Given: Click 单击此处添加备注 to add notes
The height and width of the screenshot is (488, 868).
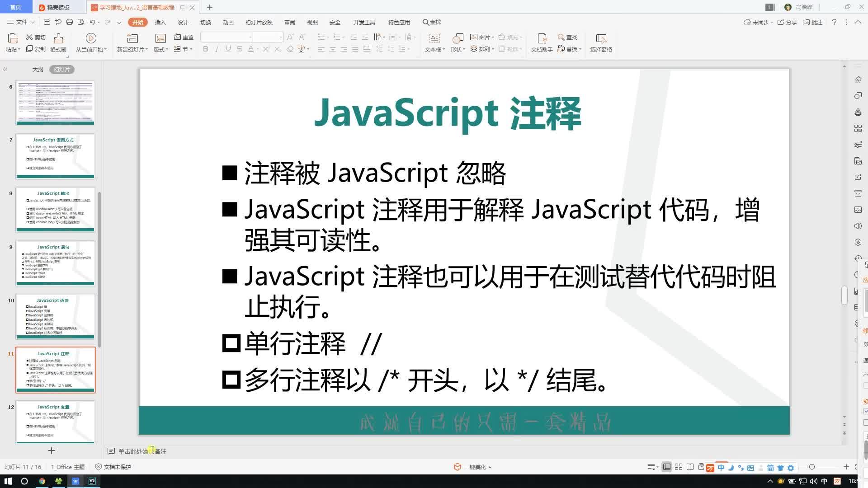Looking at the screenshot, I should [x=142, y=451].
